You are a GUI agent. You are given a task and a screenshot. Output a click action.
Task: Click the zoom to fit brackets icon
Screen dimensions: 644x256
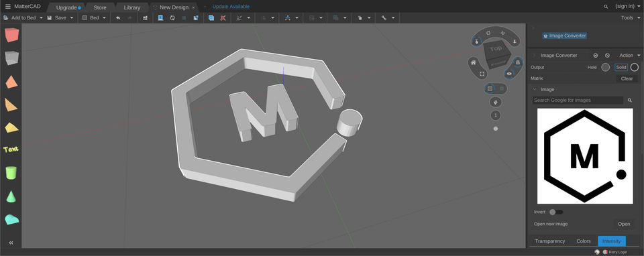point(482,74)
